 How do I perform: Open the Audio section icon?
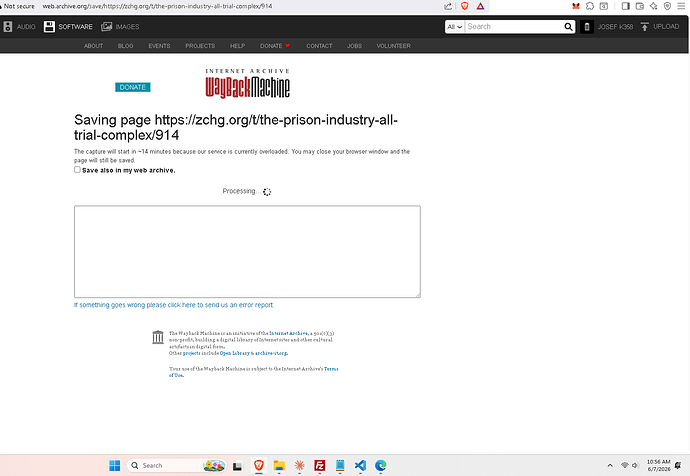click(x=7, y=27)
